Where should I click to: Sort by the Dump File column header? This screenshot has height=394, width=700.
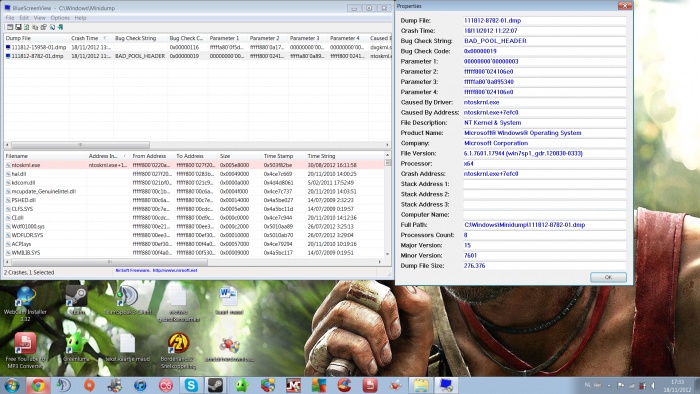coord(37,38)
